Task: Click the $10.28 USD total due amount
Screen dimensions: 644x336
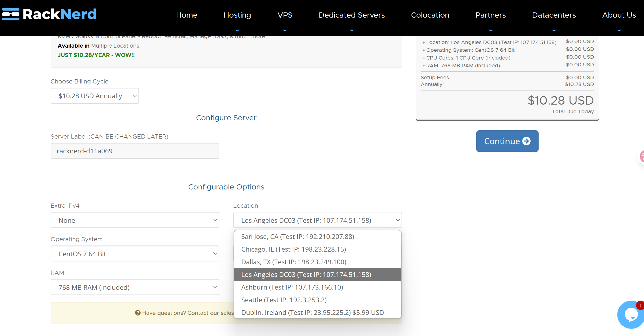Action: click(560, 100)
